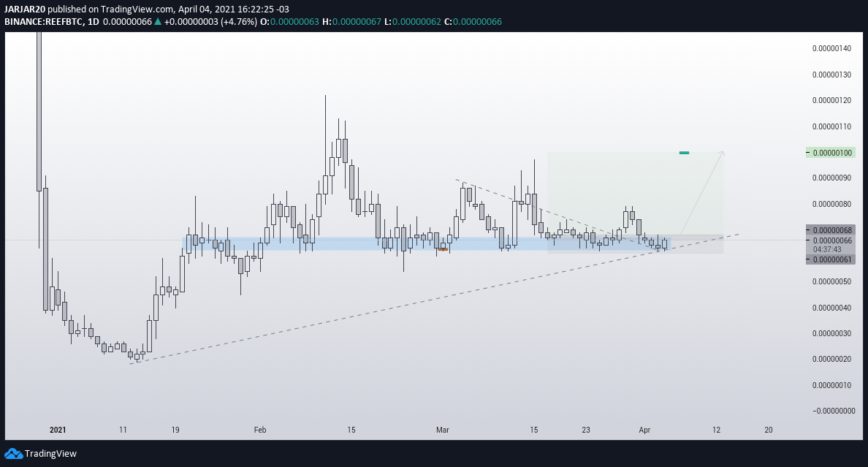Click the 2021 label on time axis
This screenshot has width=868, height=467.
click(58, 430)
